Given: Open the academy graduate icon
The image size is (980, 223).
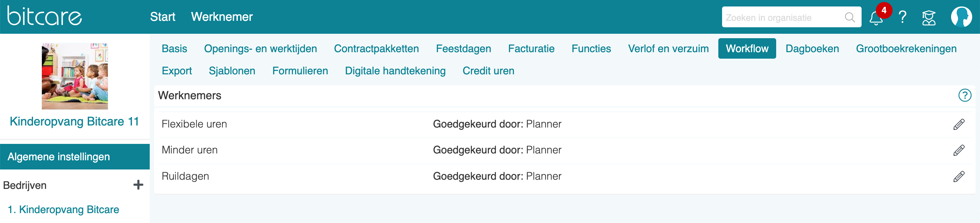Looking at the screenshot, I should 929,17.
